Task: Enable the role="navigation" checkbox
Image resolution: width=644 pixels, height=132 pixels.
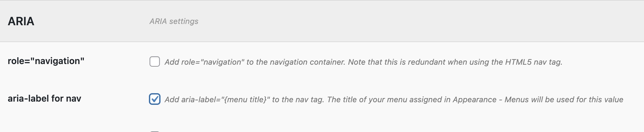Action: click(155, 61)
